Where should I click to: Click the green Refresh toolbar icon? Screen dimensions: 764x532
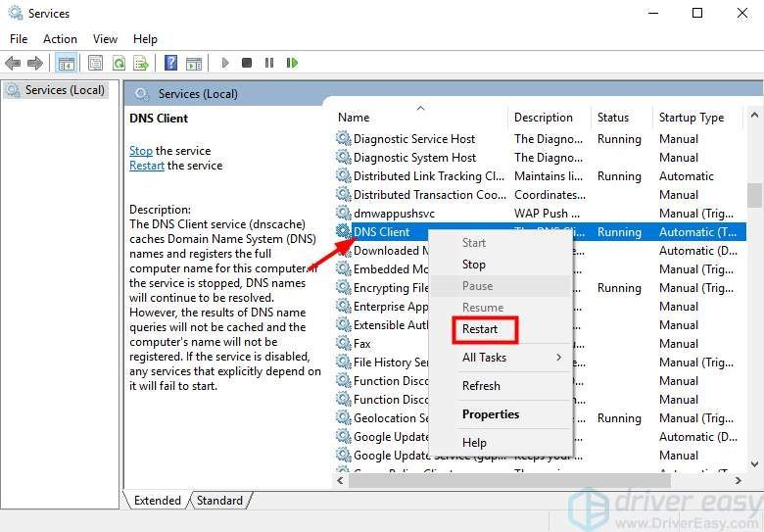tap(119, 63)
